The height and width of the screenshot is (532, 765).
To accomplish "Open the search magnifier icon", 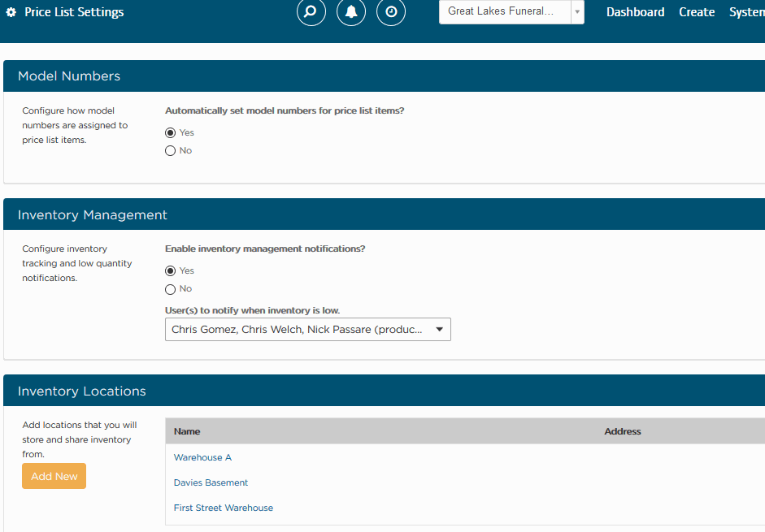I will pos(311,11).
